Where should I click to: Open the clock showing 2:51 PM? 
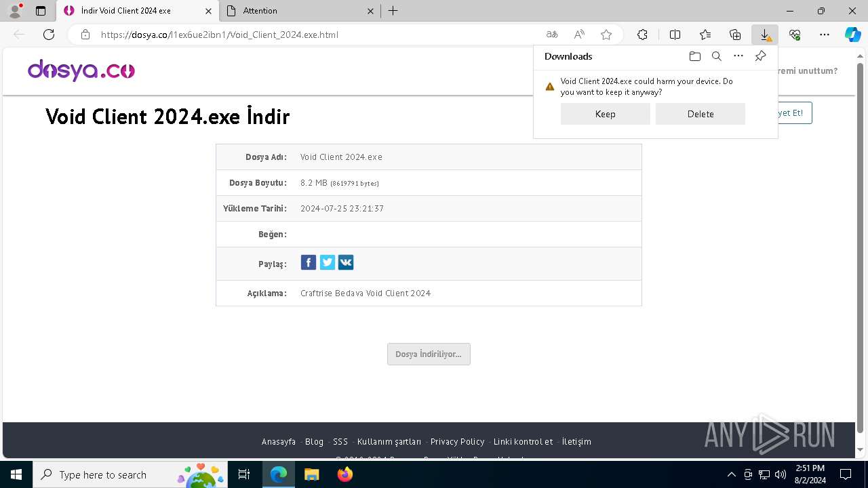[x=810, y=474]
